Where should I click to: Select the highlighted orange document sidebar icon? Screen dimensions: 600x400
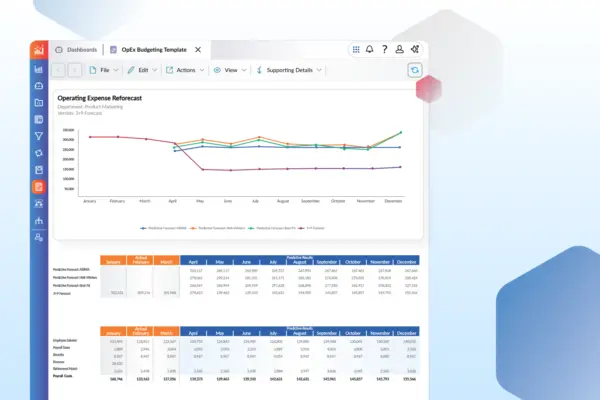point(39,187)
